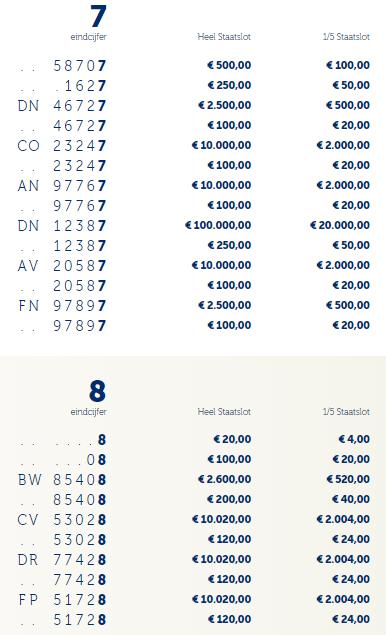
Task: Select the FP 51728 lot number
Action: [x=62, y=600]
